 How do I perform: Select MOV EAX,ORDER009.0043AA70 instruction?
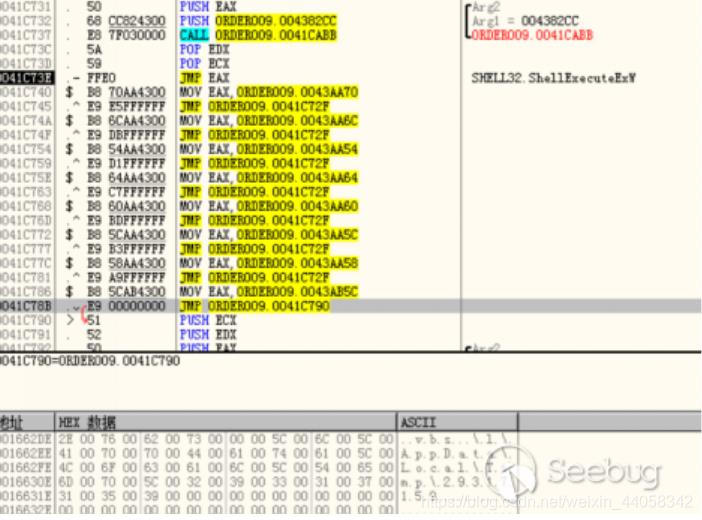[x=269, y=92]
